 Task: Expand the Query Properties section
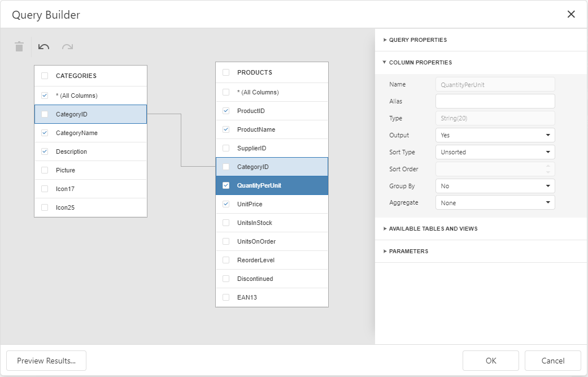pyautogui.click(x=417, y=40)
